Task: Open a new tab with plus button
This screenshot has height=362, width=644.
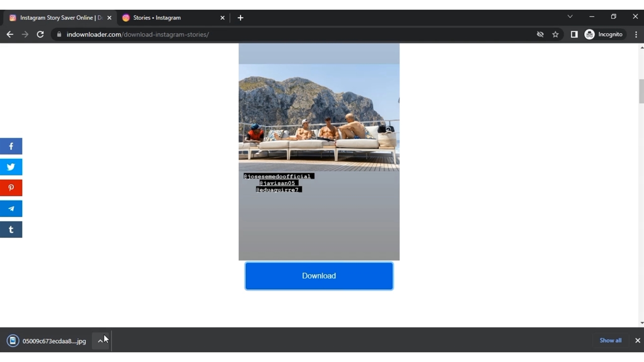Action: pyautogui.click(x=240, y=18)
